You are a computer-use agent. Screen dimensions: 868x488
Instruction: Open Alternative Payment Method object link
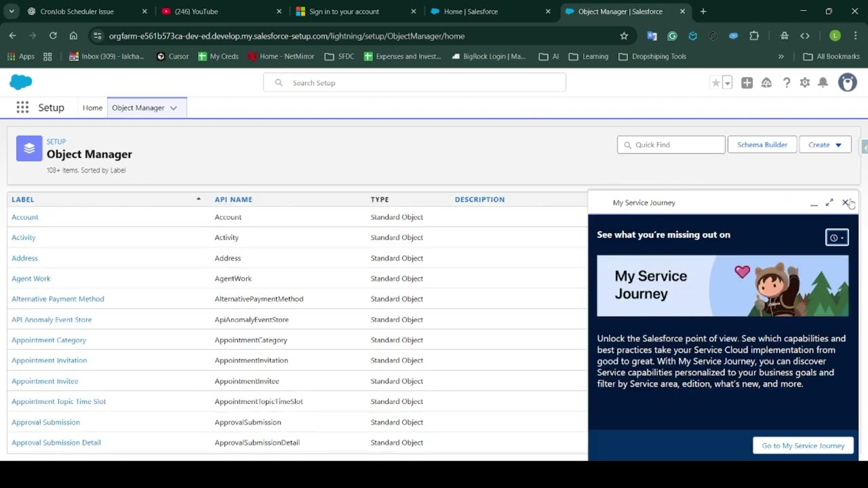coord(58,299)
